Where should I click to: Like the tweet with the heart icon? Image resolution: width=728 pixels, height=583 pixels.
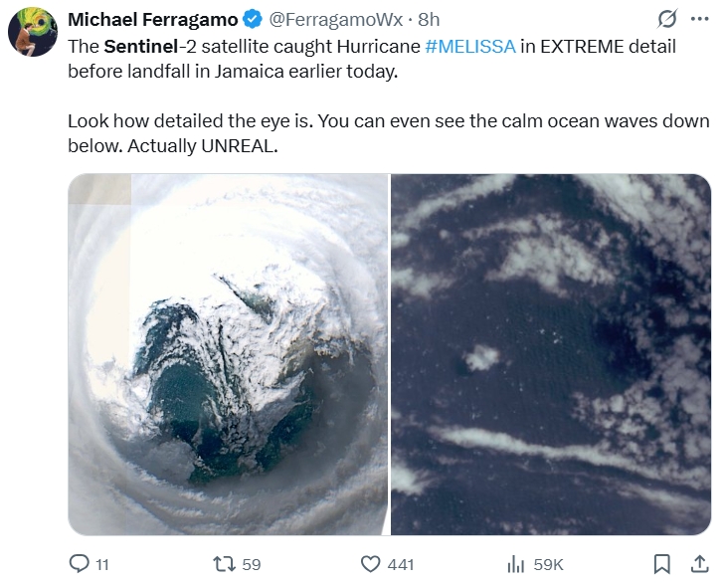click(x=371, y=564)
